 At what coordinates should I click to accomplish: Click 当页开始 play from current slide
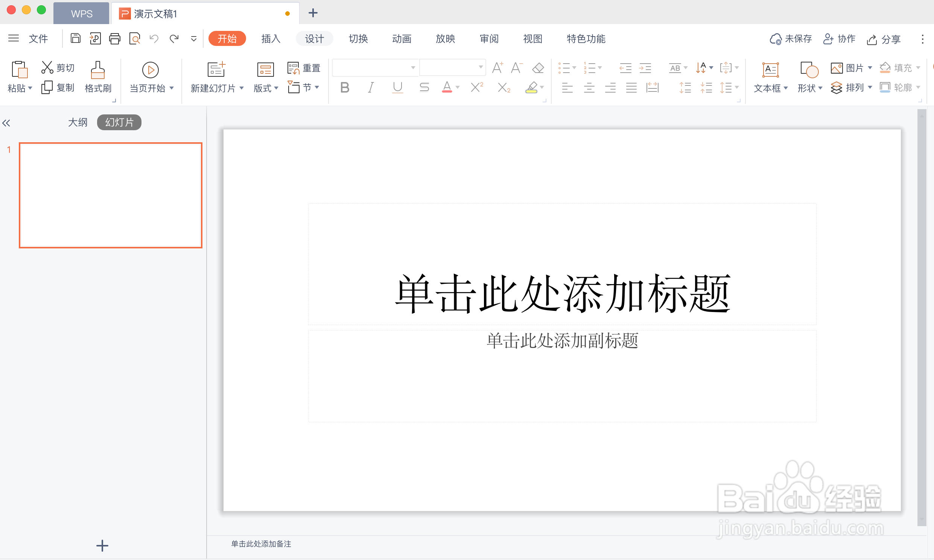151,78
